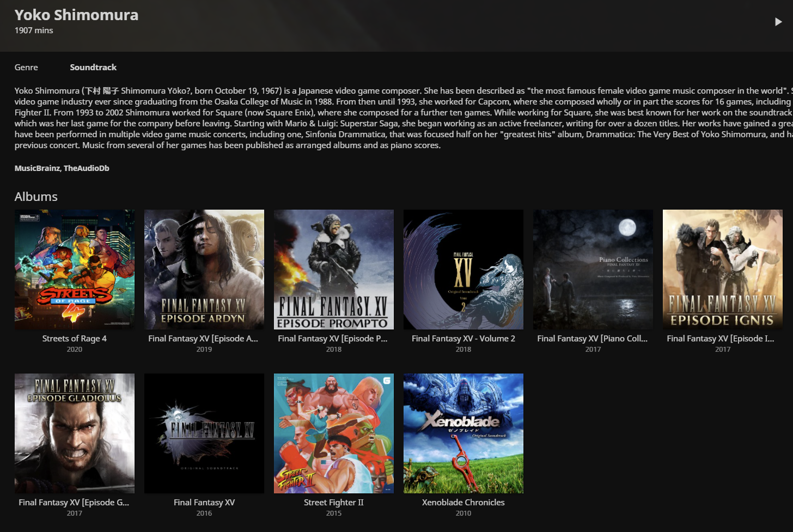Open Piano Collections Final Fantasy XV cover
The height and width of the screenshot is (532, 793).
593,270
